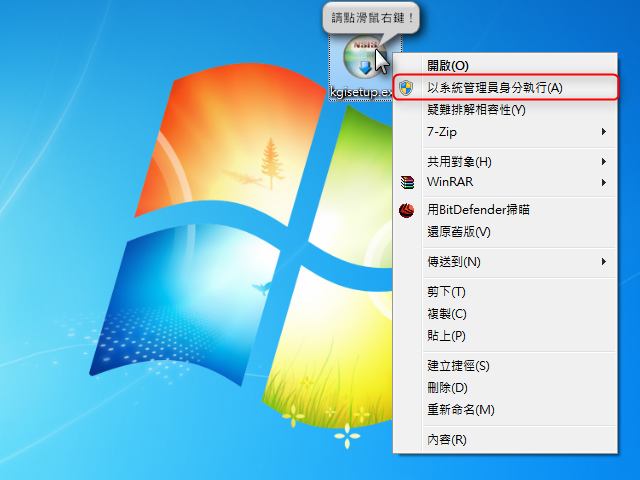Image resolution: width=640 pixels, height=480 pixels.
Task: Select 複製(C) to copy the file
Action: tap(505, 314)
